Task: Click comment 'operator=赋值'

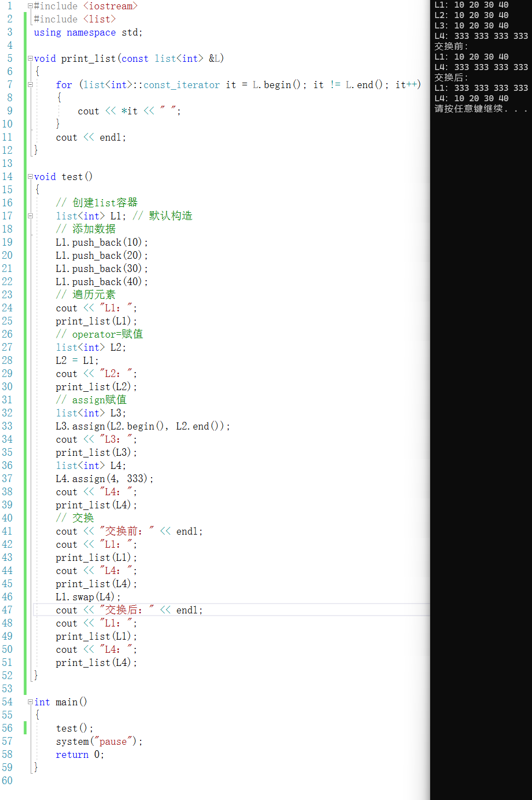Action: [x=100, y=334]
